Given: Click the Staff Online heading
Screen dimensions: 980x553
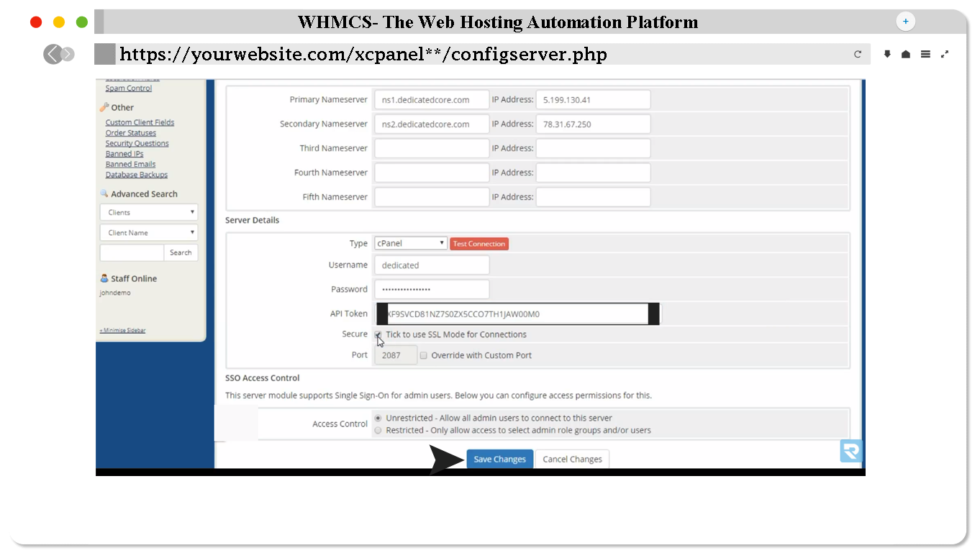Looking at the screenshot, I should tap(134, 278).
